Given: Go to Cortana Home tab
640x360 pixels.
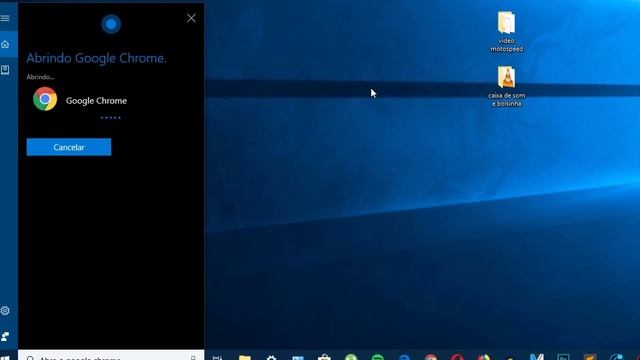Looking at the screenshot, I should pyautogui.click(x=5, y=44).
